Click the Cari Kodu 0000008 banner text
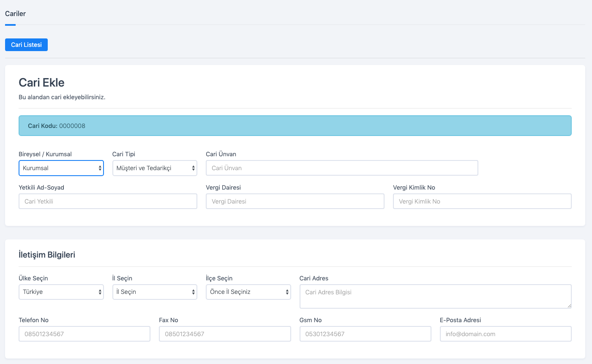This screenshot has height=364, width=592. (57, 126)
